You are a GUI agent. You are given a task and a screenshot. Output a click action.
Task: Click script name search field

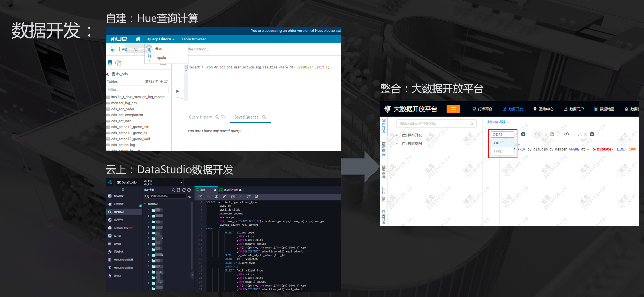coord(436,124)
